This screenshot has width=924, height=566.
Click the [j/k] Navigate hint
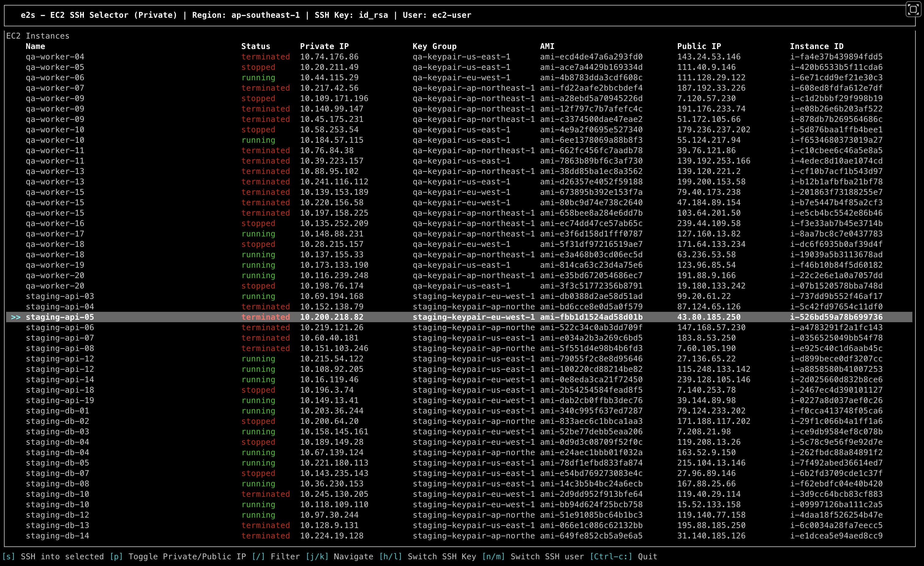pos(339,557)
